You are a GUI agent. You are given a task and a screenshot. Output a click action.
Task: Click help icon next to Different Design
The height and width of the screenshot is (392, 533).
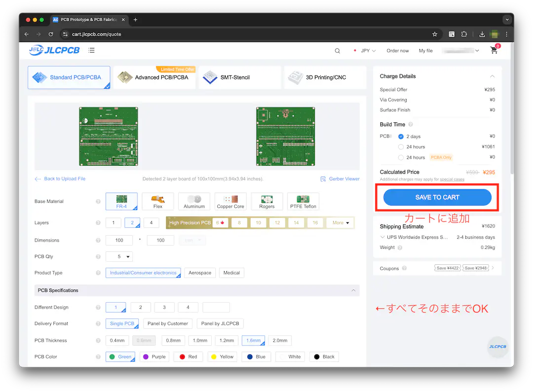(98, 307)
